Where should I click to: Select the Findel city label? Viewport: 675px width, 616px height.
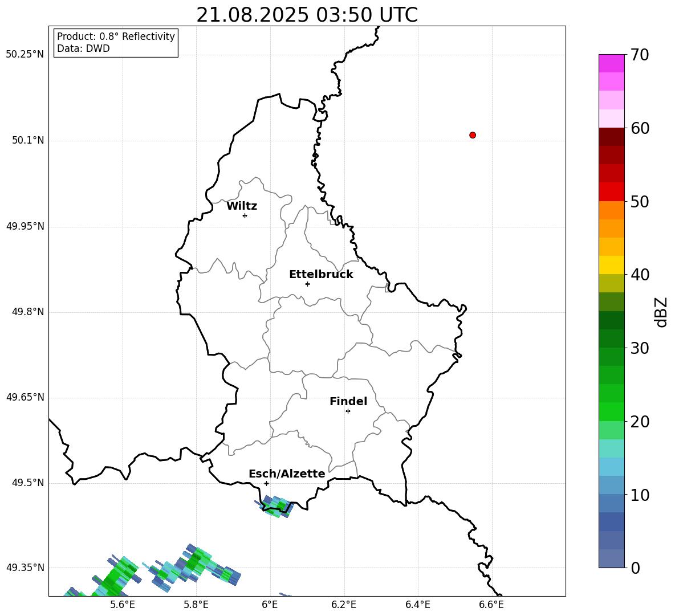(348, 401)
